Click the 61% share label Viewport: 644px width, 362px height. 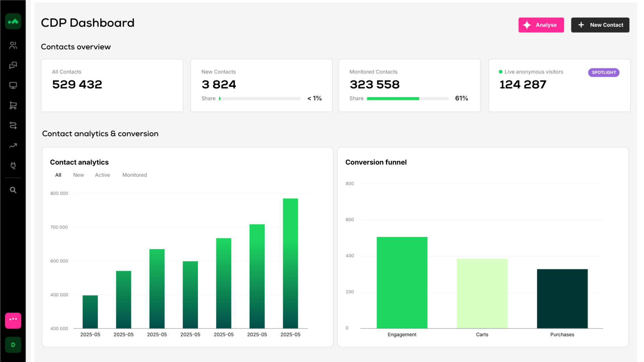pos(461,98)
